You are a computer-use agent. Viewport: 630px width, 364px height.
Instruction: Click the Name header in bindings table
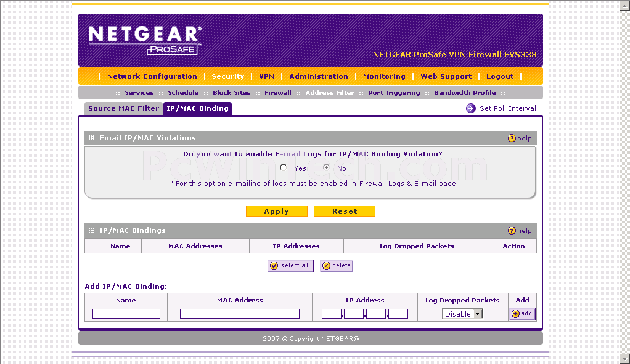[x=120, y=246]
